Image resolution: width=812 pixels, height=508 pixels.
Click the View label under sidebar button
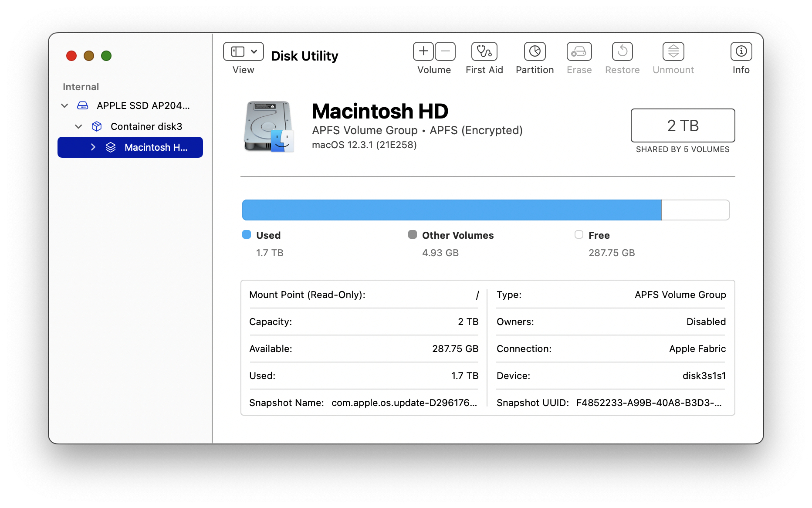[x=244, y=70]
